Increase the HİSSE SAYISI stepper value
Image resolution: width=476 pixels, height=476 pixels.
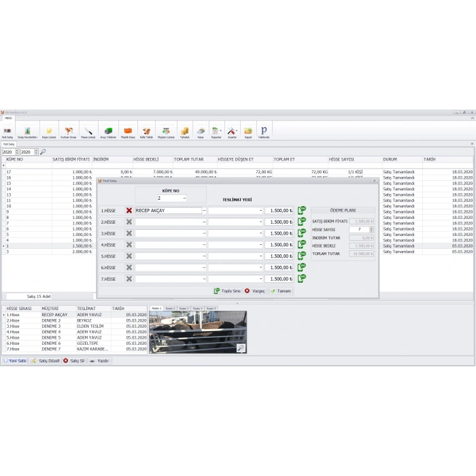click(x=371, y=228)
